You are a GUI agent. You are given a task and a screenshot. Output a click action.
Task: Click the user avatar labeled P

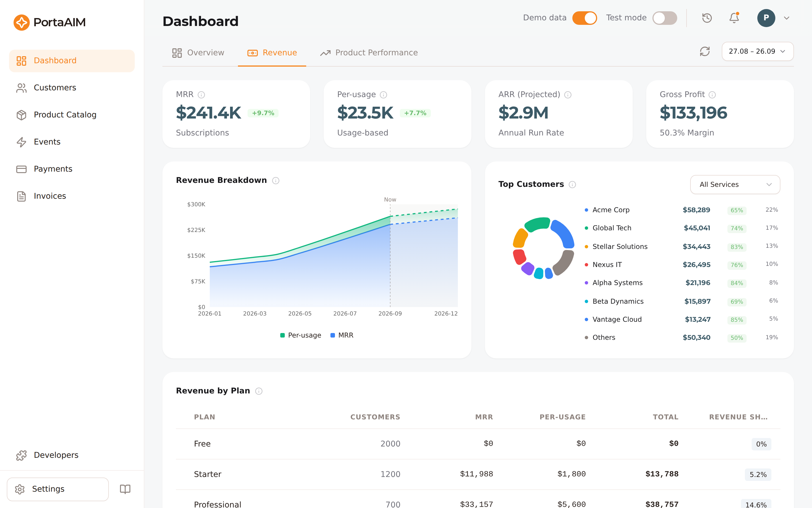766,18
